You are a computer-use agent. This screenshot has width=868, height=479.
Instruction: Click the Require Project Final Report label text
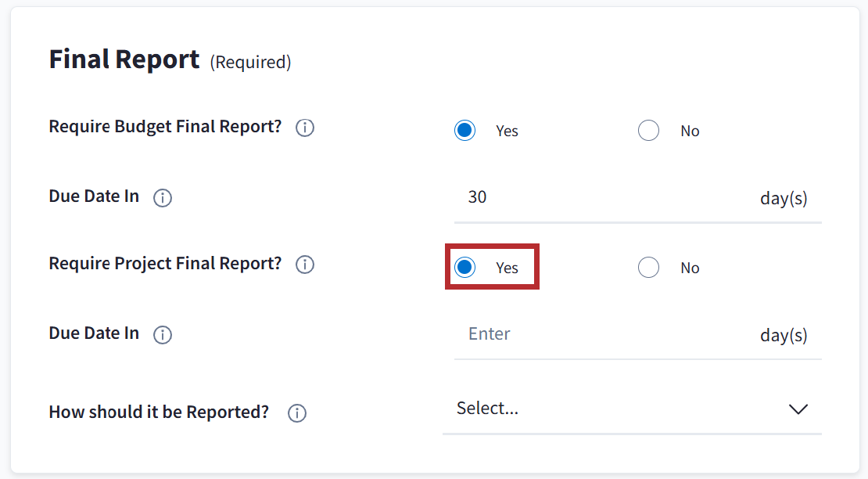[165, 264]
